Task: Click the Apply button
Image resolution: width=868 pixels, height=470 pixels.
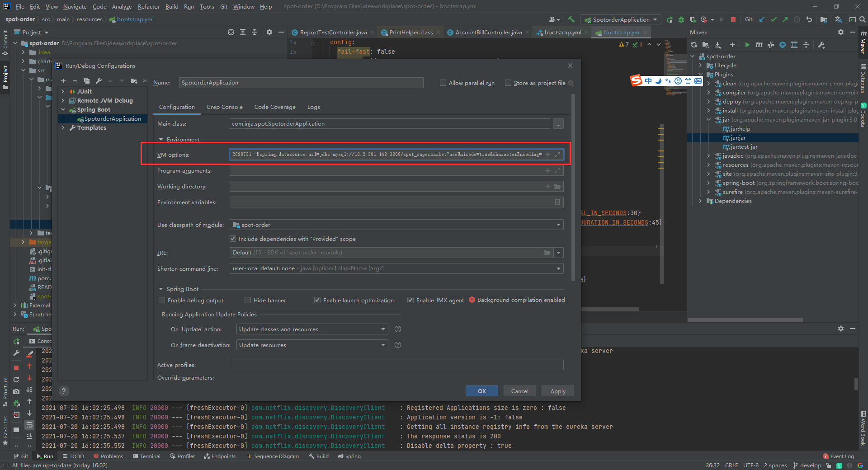Action: coord(557,391)
